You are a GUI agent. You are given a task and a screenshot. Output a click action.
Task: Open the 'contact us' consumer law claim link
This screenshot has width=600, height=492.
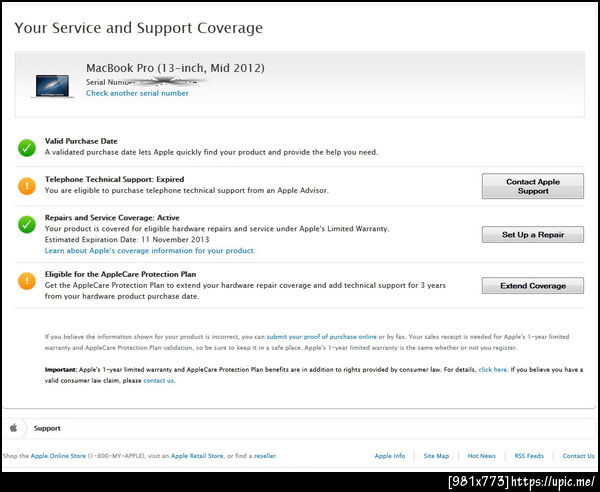[x=159, y=381]
